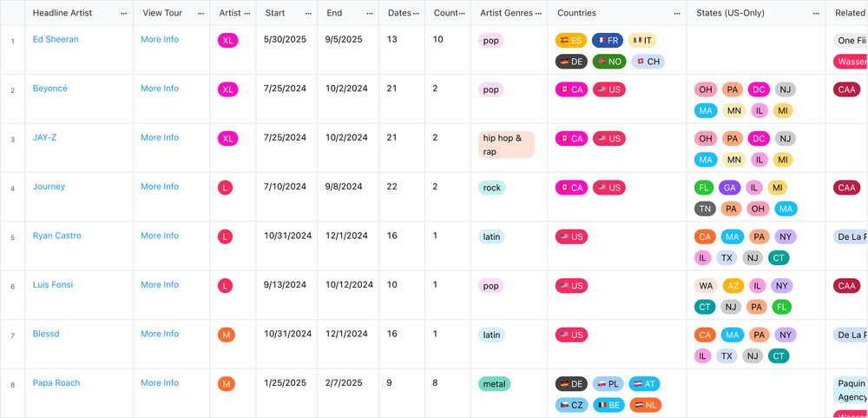Click the Poland PL country tag
The width and height of the screenshot is (868, 418).
coord(608,383)
